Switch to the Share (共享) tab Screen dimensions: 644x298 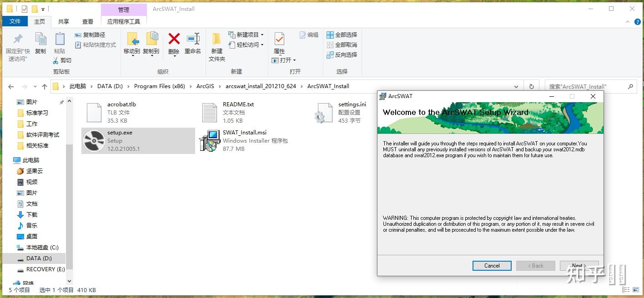click(64, 21)
